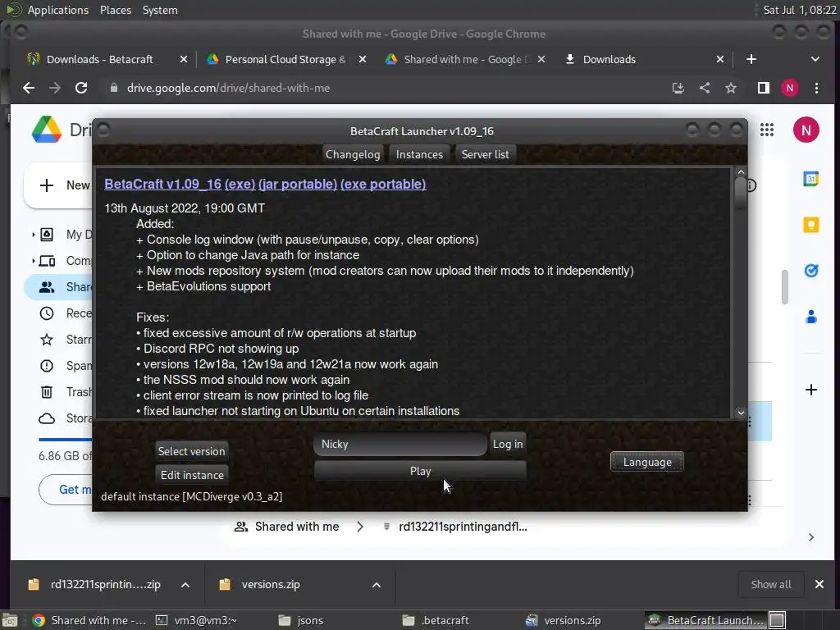Close the downloads bar
The image size is (840, 630).
pyautogui.click(x=819, y=584)
